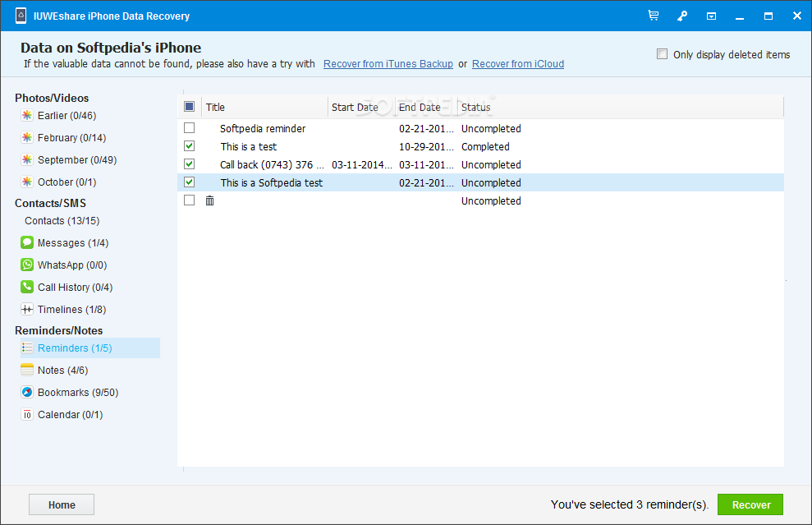Select February (0/14) photos category
The height and width of the screenshot is (525, 812).
pos(71,138)
